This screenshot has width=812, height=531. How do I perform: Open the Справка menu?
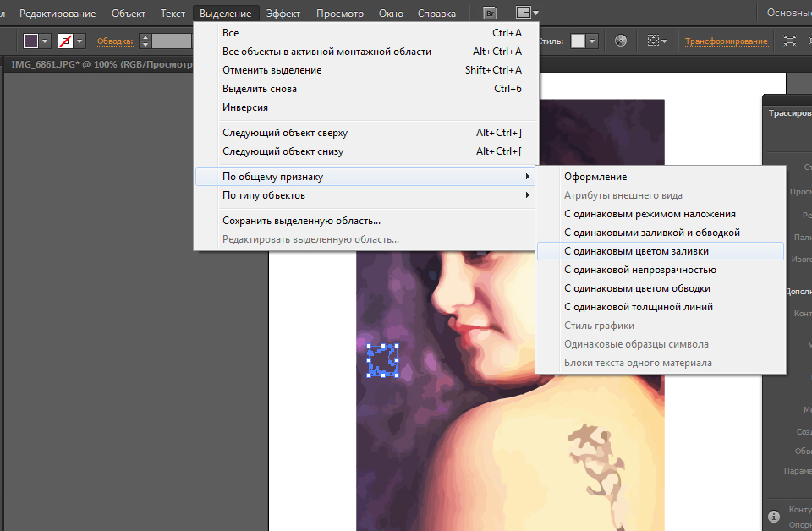tap(436, 14)
